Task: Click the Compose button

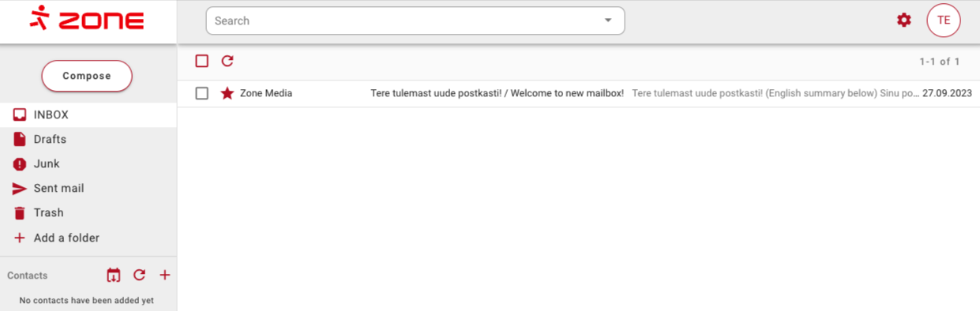Action: pos(87,76)
